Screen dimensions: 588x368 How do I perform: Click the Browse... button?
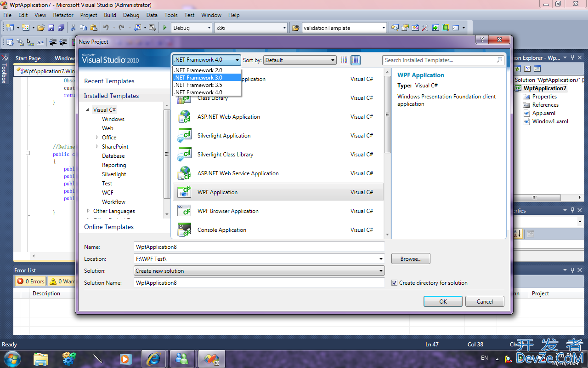[x=411, y=259]
